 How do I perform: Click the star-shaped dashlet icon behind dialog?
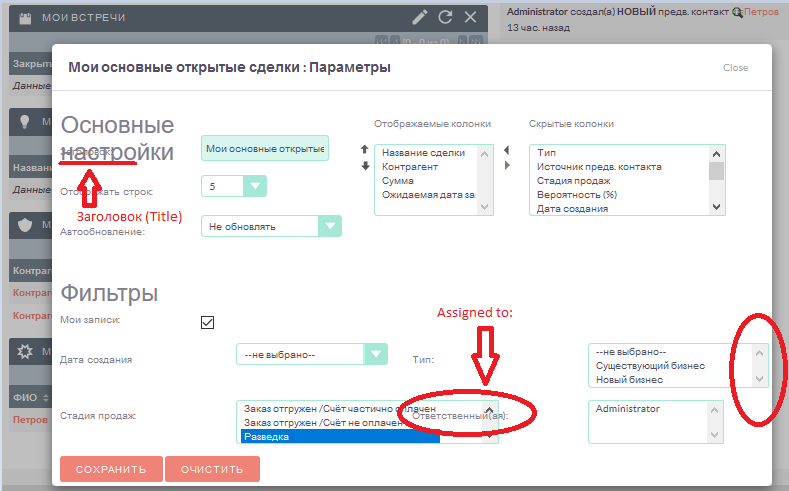[x=25, y=351]
